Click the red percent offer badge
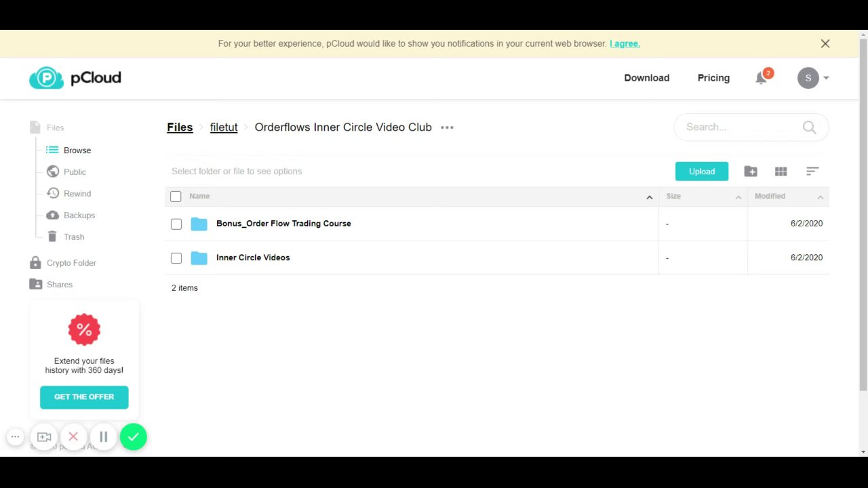Image resolution: width=868 pixels, height=488 pixels. coord(84,329)
